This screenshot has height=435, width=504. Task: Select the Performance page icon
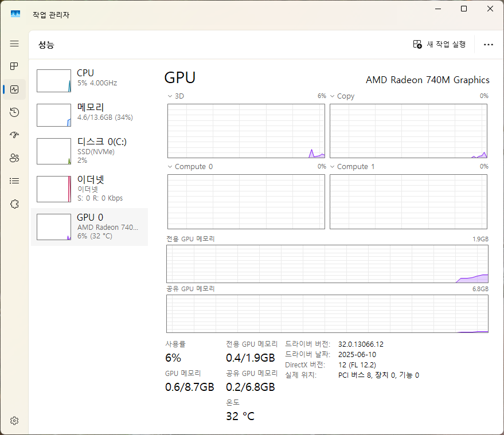[14, 89]
